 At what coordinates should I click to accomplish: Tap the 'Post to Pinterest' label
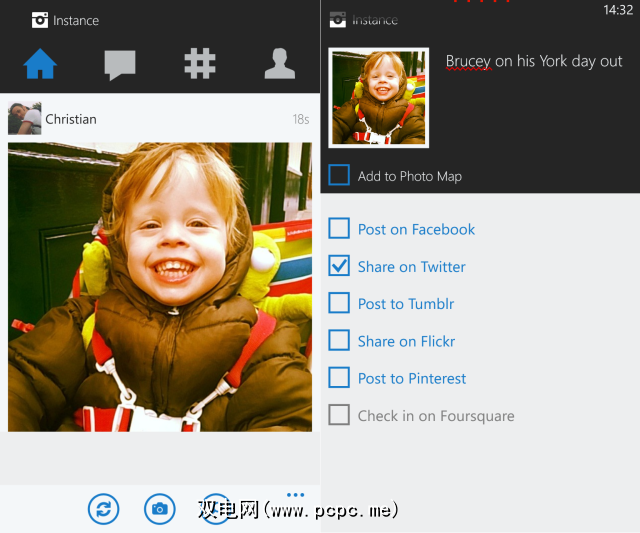click(x=412, y=379)
